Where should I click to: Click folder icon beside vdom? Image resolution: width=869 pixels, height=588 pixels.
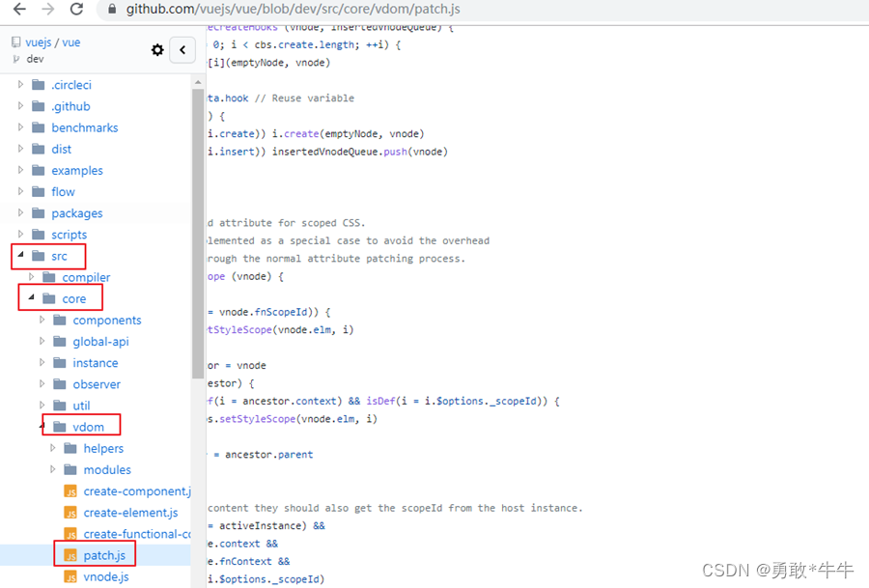coord(59,427)
